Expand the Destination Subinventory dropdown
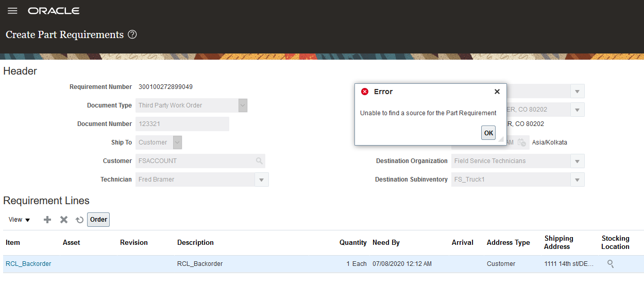 [x=578, y=180]
